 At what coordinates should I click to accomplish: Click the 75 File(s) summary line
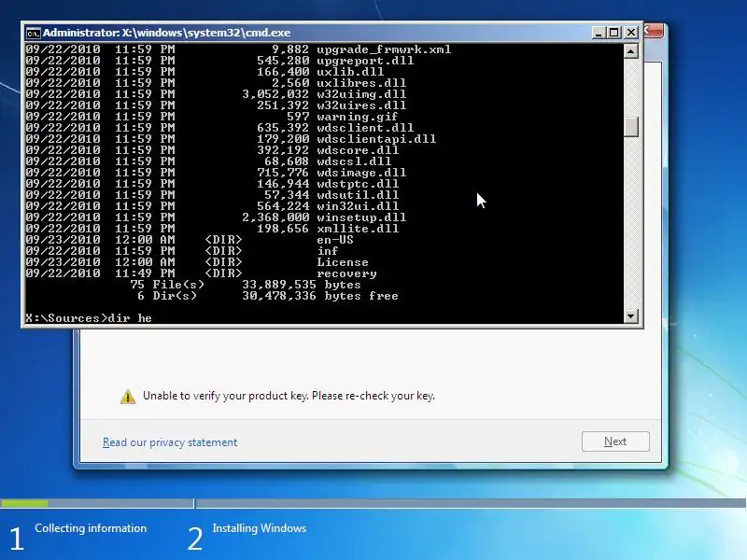(x=246, y=285)
